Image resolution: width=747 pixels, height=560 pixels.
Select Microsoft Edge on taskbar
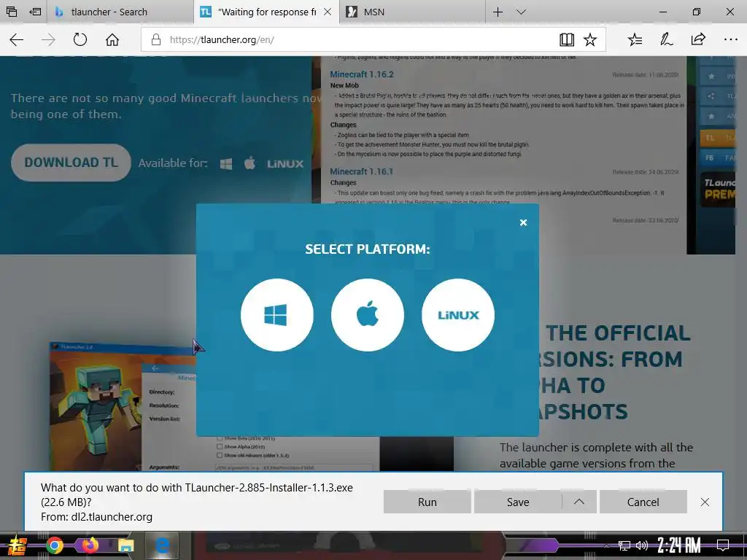[x=162, y=545]
